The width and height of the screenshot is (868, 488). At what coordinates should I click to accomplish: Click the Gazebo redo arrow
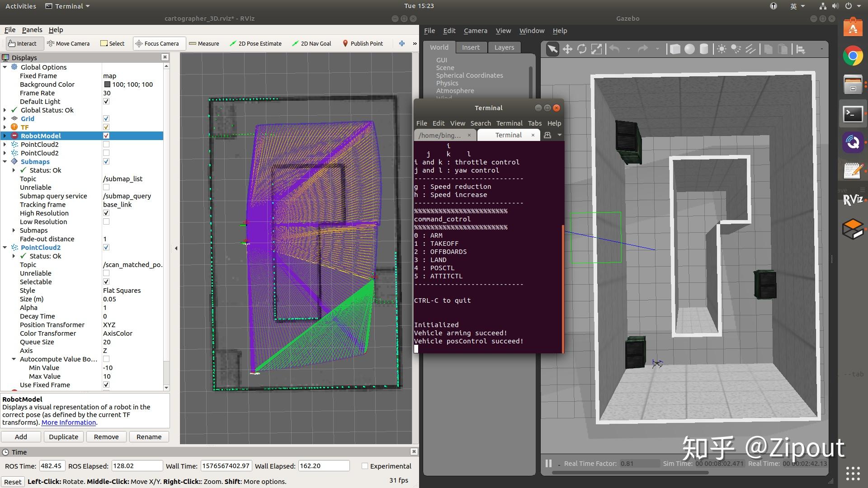pos(642,49)
